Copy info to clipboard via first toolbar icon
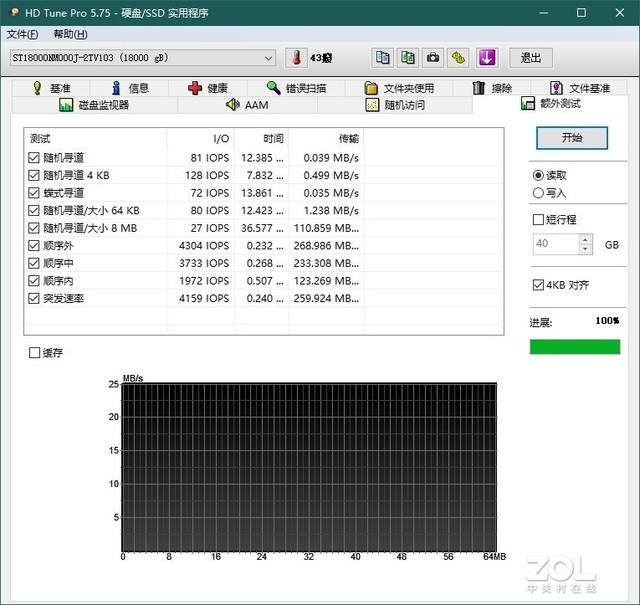Viewport: 640px width, 605px height. point(382,58)
